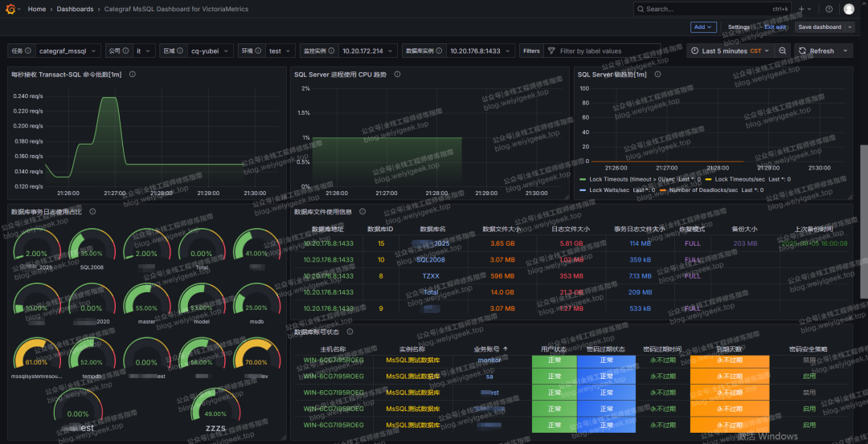Open the refresh interval dropdown arrow
868x444 pixels.
tap(844, 51)
